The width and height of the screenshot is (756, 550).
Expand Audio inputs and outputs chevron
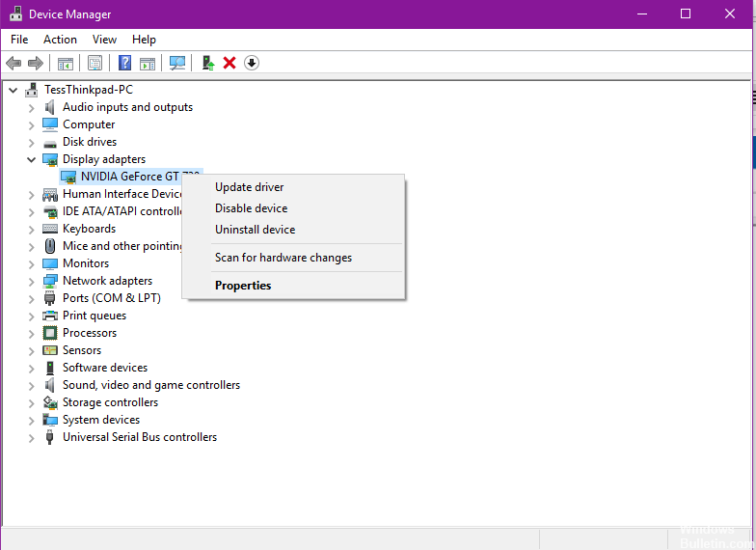point(31,108)
